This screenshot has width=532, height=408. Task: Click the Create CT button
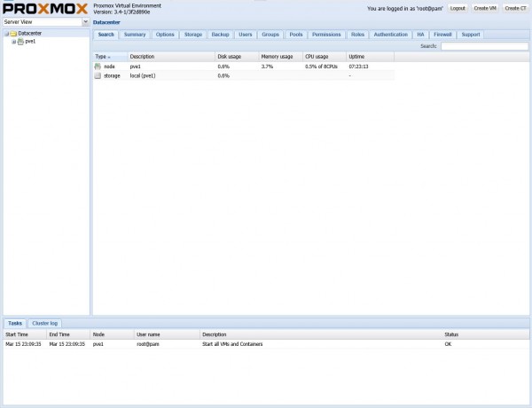point(515,8)
